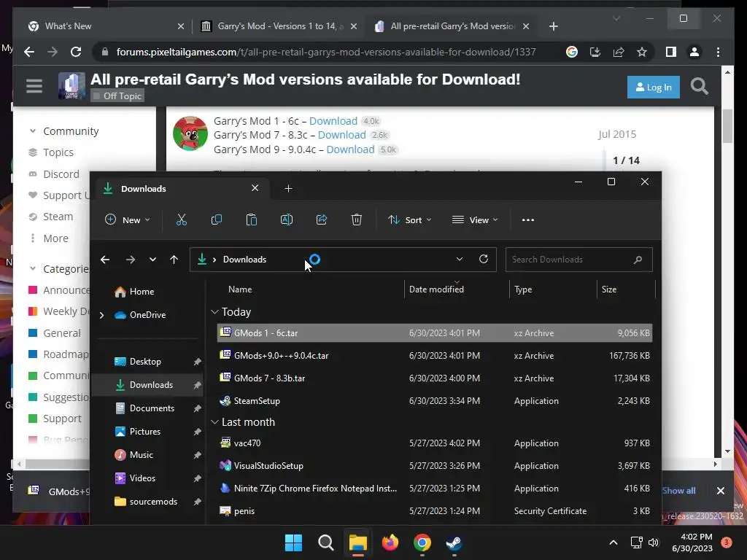This screenshot has height=560, width=747.
Task: Open taskbar Search
Action: tap(326, 542)
